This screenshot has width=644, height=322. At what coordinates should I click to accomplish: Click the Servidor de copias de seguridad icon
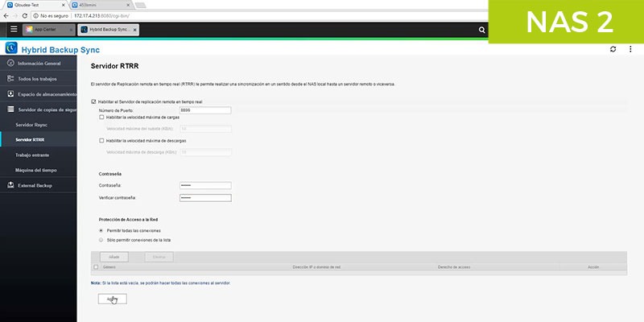point(10,109)
